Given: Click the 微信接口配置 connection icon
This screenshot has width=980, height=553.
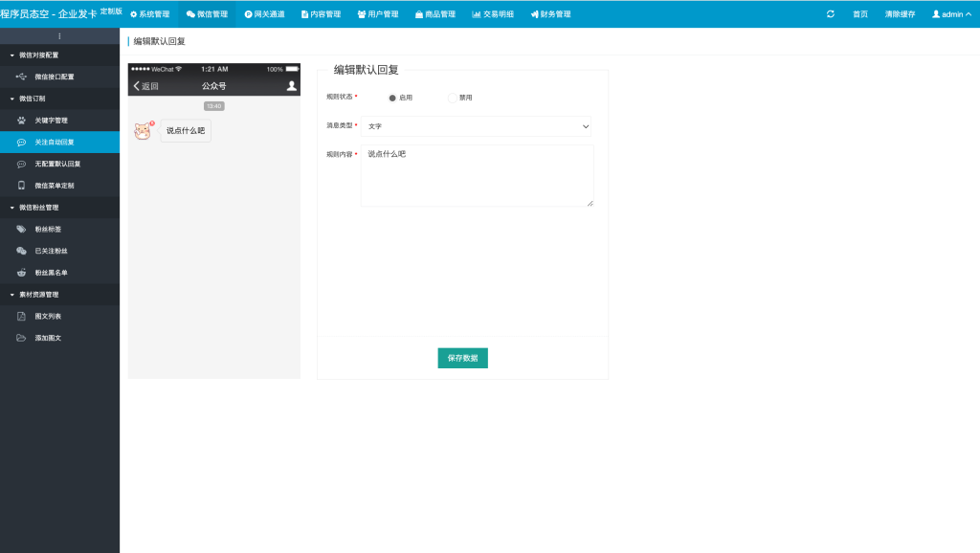Looking at the screenshot, I should 21,77.
